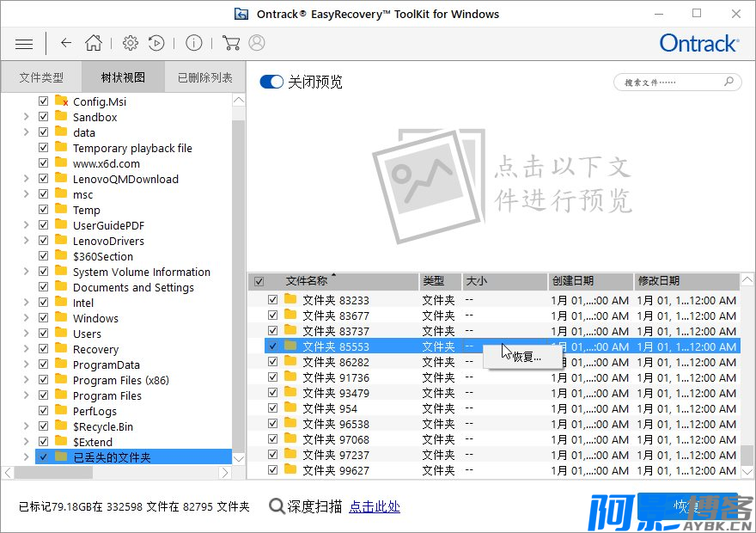Uncheck the Program Files (x86) checkbox
Image resolution: width=756 pixels, height=533 pixels.
44,380
